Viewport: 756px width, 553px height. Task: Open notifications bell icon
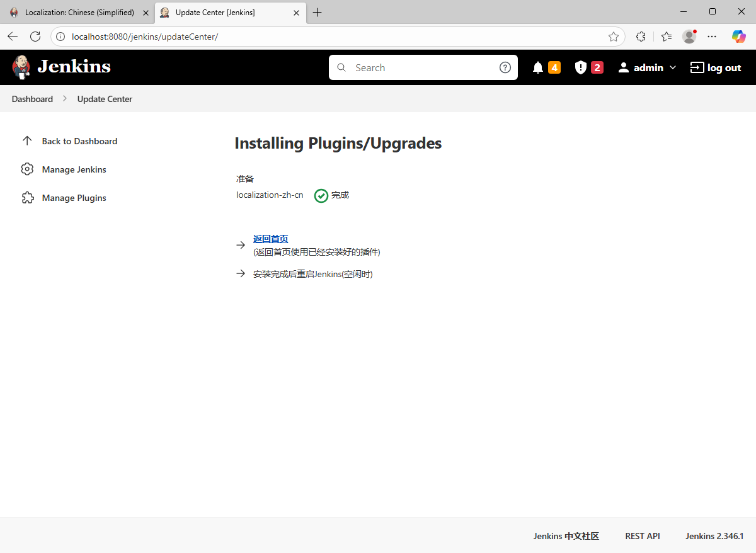coord(538,67)
